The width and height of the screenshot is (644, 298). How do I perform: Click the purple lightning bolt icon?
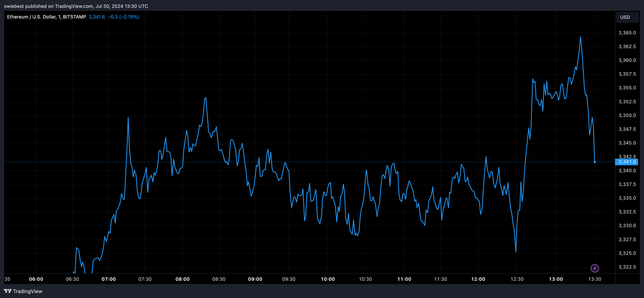coord(594,268)
